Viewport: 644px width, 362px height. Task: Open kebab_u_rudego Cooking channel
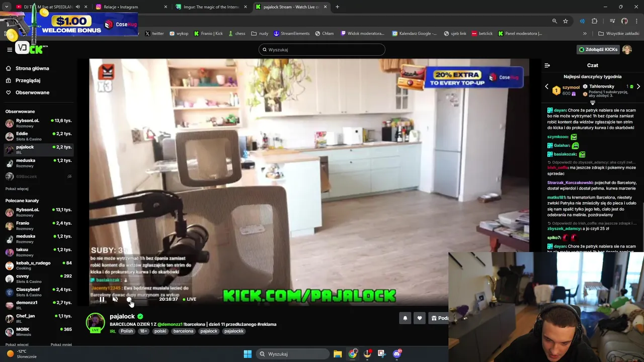[38, 265]
